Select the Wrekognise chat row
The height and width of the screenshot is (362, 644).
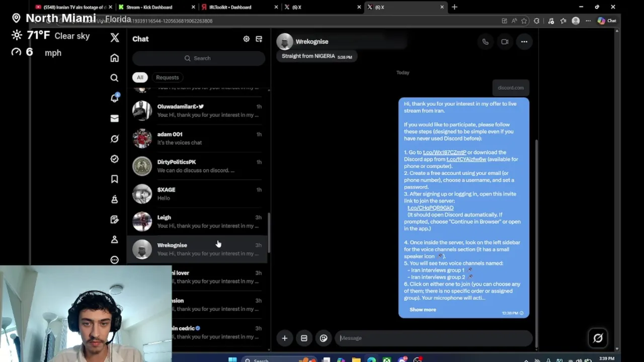click(197, 249)
